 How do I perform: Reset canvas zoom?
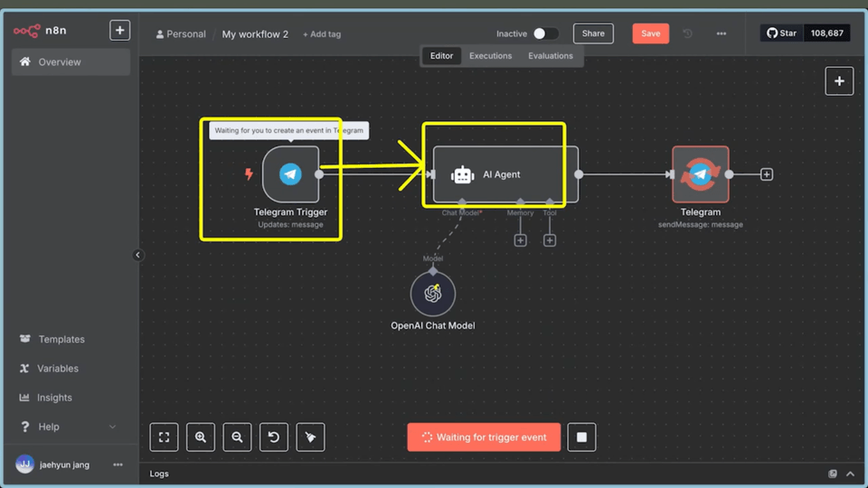point(273,437)
